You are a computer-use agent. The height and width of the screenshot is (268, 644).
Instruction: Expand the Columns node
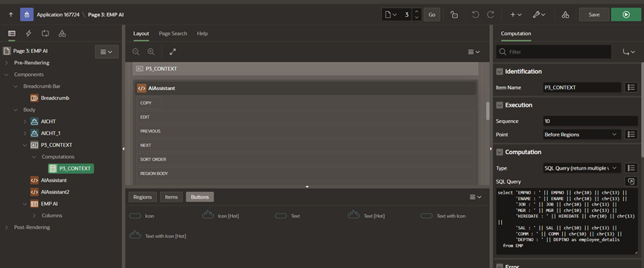point(34,215)
